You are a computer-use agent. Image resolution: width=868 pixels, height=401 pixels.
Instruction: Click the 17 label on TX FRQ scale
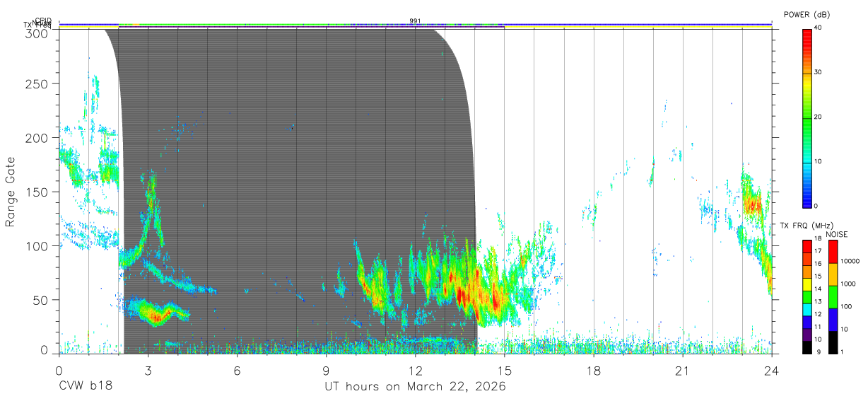818,252
